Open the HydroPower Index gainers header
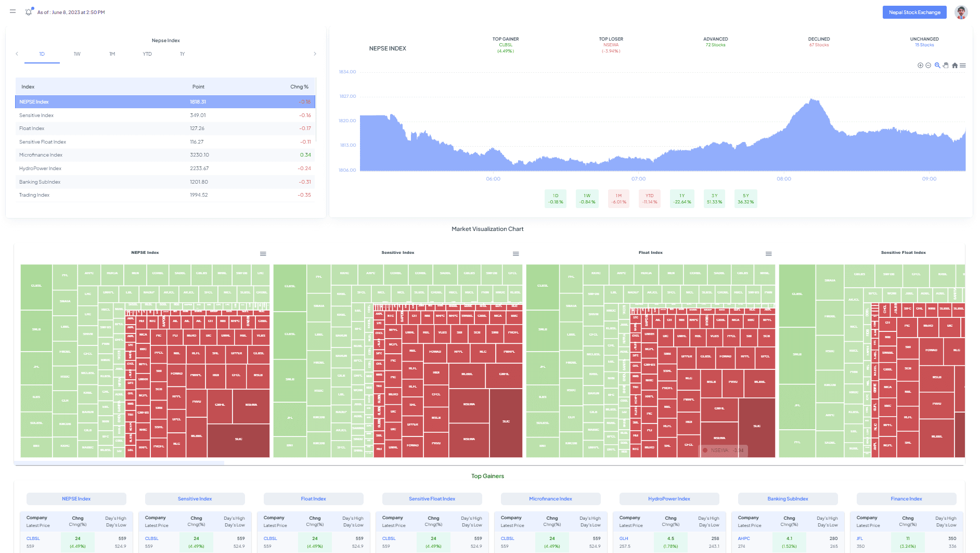Screen dimensions: 980x553 [669, 499]
